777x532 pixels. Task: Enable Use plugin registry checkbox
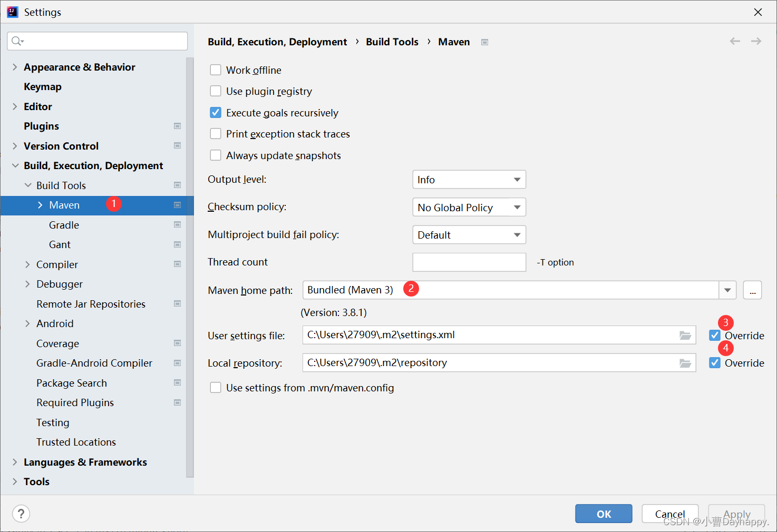click(x=216, y=91)
